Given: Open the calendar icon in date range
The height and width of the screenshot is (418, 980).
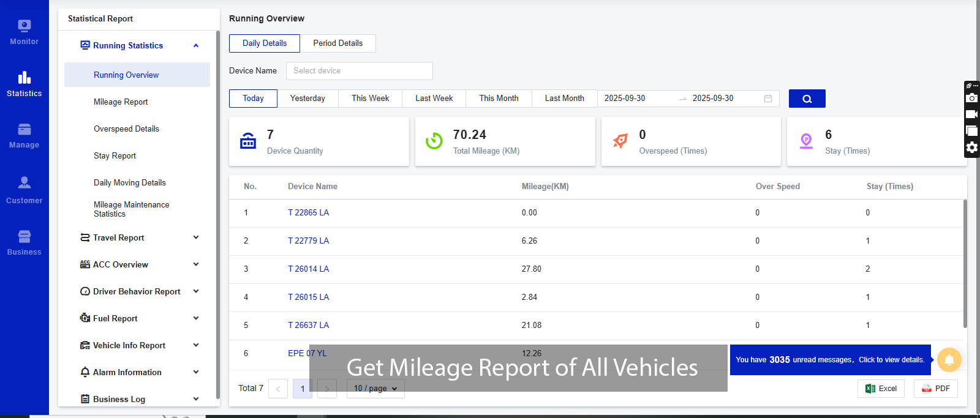Looking at the screenshot, I should pos(767,99).
